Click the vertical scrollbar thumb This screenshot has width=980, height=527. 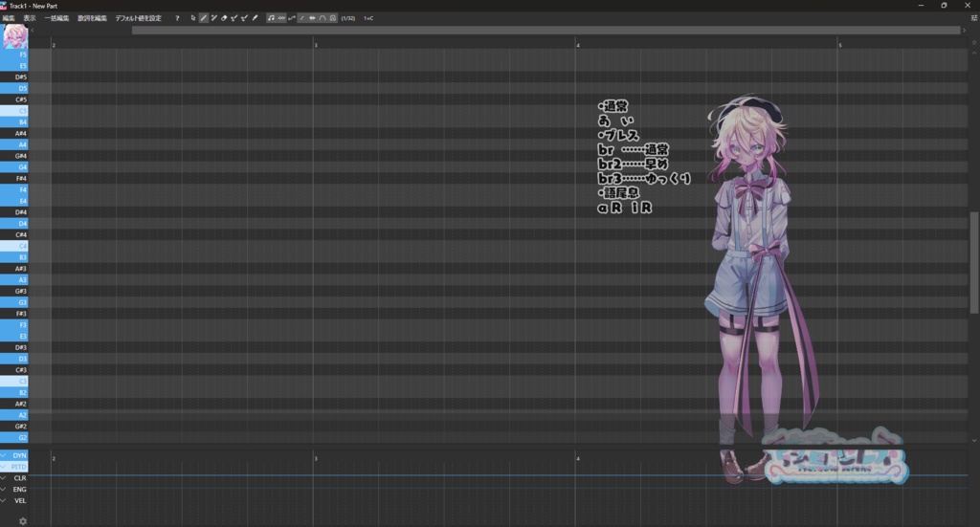click(973, 263)
